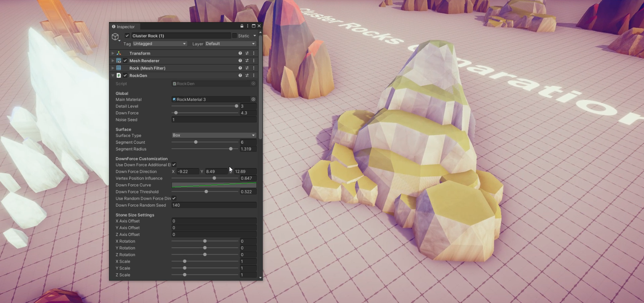Viewport: 644px width, 303px height.
Task: Open Surface Type dropdown set to Box
Action: (214, 135)
